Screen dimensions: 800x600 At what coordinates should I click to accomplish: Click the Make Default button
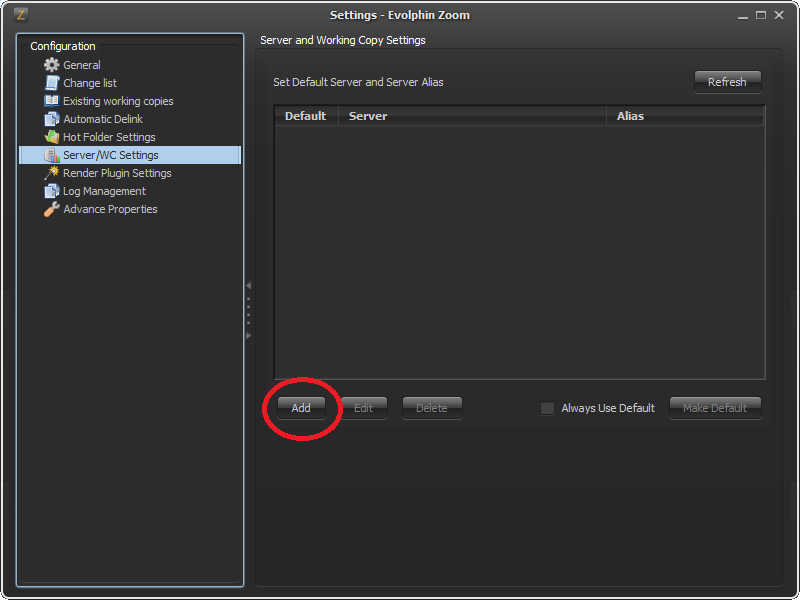click(715, 408)
